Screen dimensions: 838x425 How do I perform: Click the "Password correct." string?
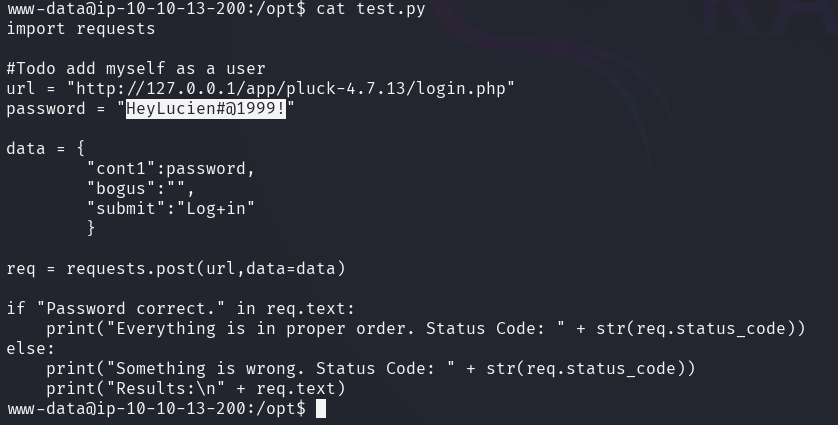pos(131,308)
